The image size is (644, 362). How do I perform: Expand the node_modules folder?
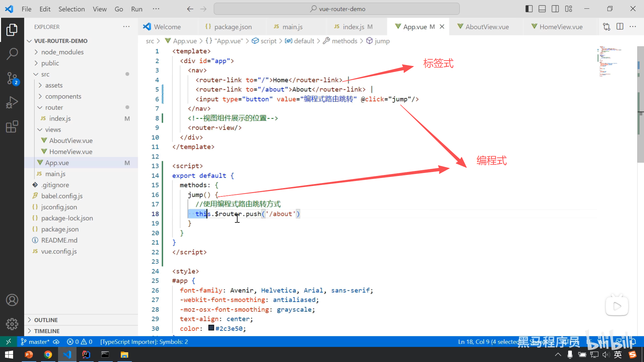click(62, 52)
